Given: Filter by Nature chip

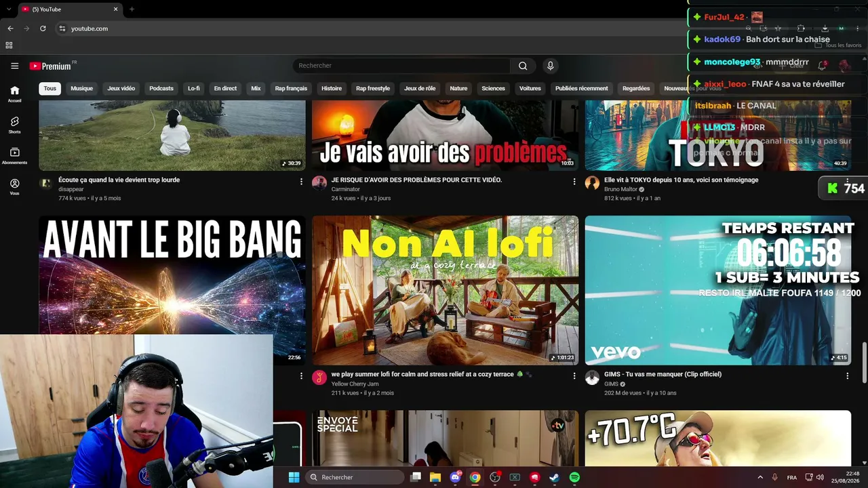Looking at the screenshot, I should [x=458, y=88].
